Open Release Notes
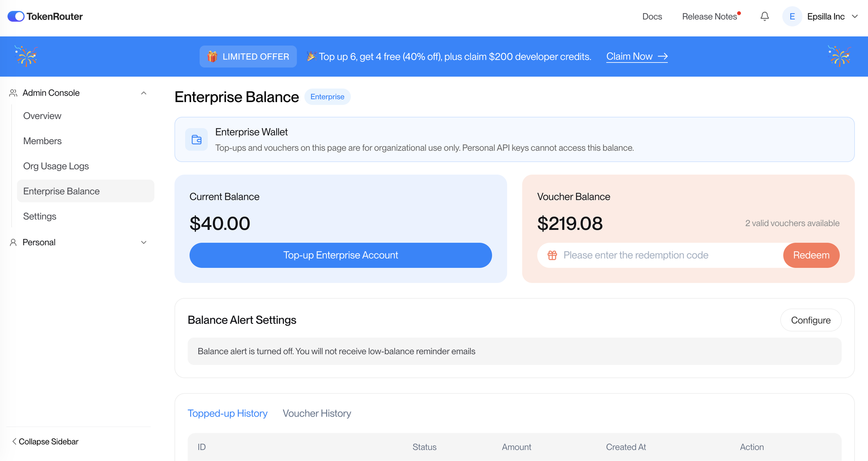The width and height of the screenshot is (868, 461). tap(710, 17)
